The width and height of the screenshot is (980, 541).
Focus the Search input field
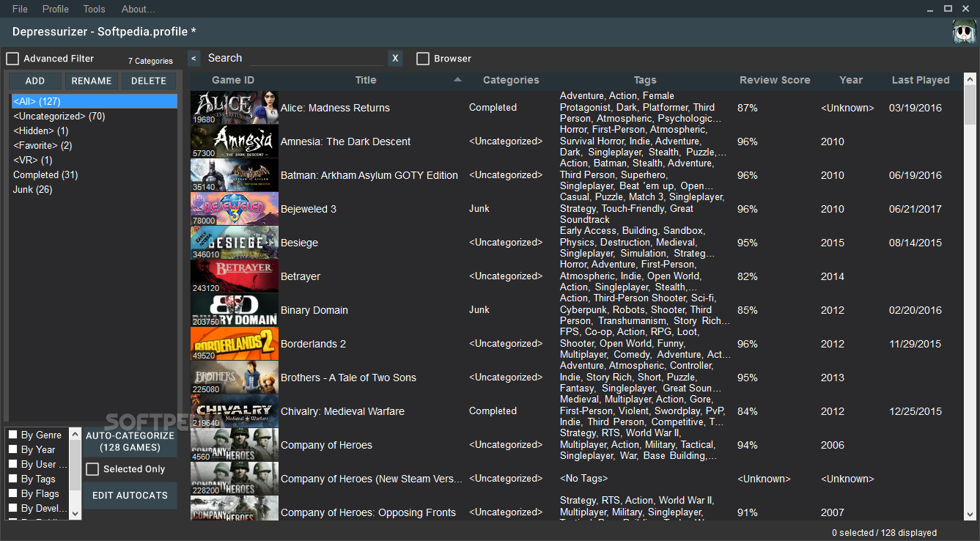click(x=316, y=59)
